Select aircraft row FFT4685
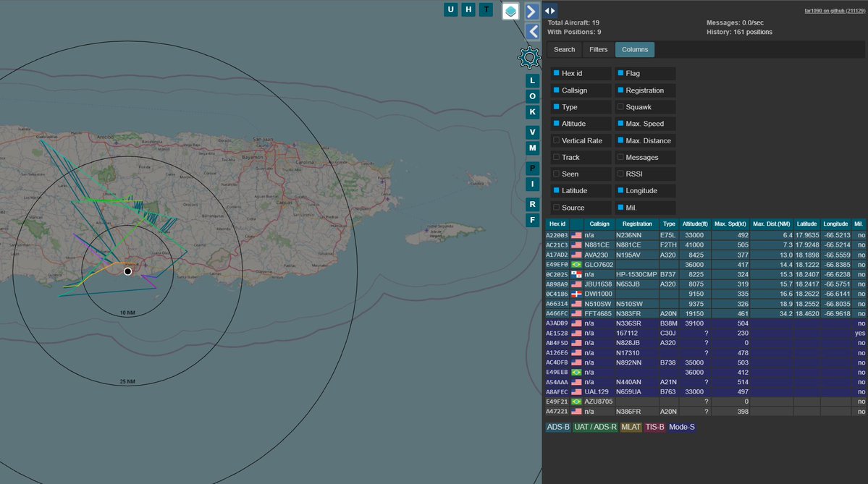868x484 pixels. [x=706, y=314]
